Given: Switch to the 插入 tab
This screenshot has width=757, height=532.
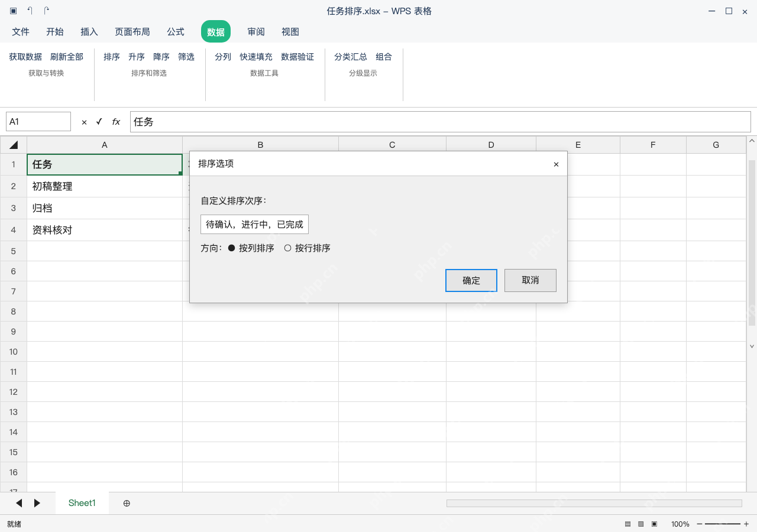Looking at the screenshot, I should (89, 32).
